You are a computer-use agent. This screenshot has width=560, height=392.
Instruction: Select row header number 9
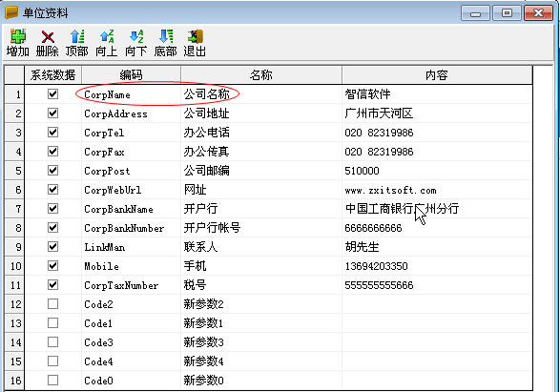(x=14, y=247)
